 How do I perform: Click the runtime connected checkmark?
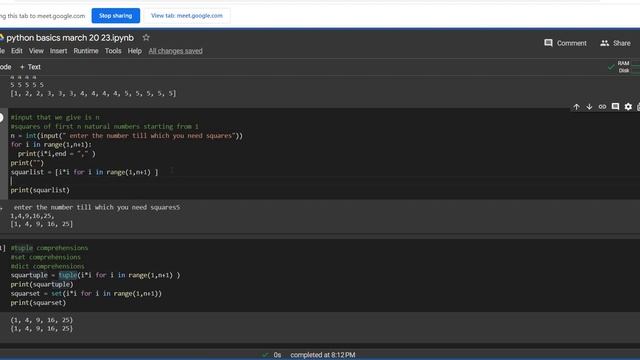[x=611, y=67]
